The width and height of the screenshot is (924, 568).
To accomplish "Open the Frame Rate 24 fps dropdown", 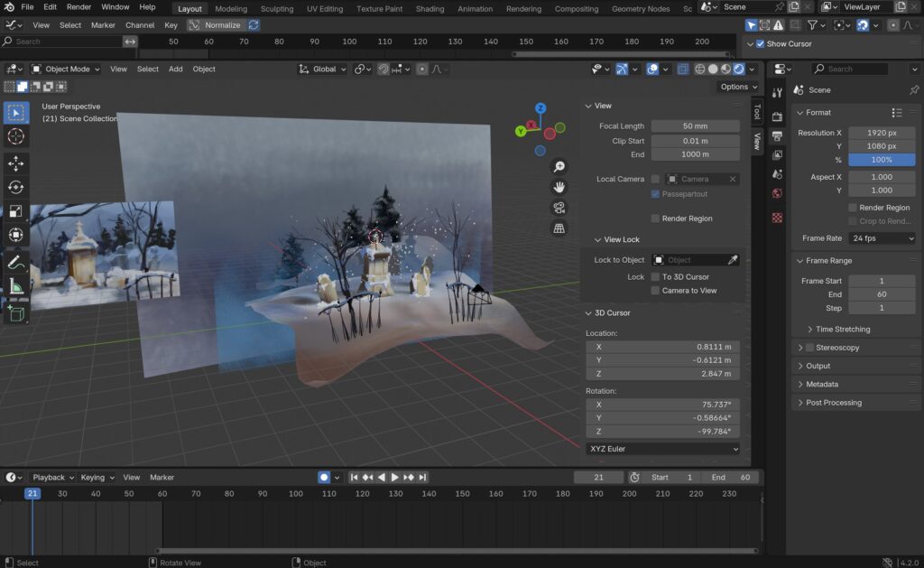I will 882,238.
